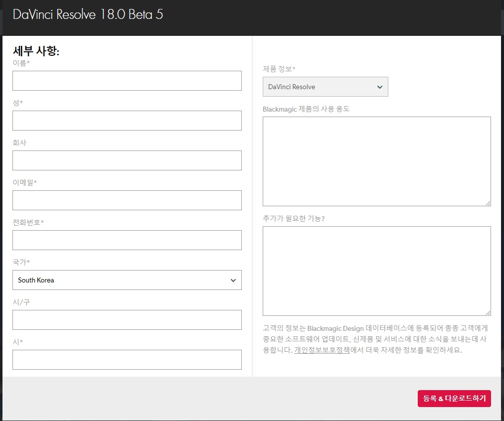The image size is (504, 421).
Task: Grab the resize handle of 사용 용도 text area
Action: pos(488,203)
